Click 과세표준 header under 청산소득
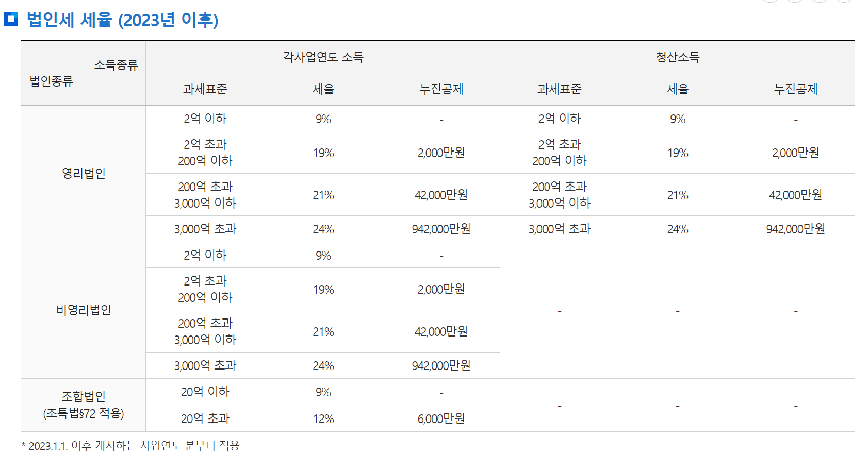 click(x=559, y=89)
